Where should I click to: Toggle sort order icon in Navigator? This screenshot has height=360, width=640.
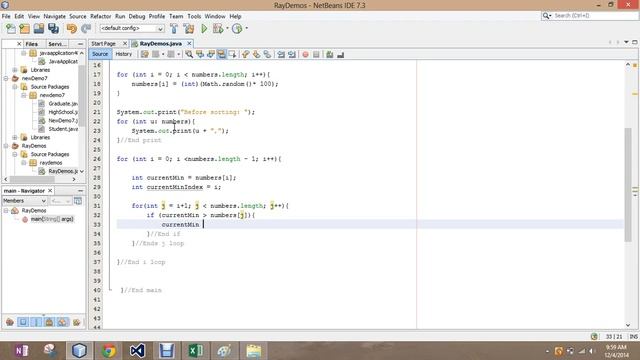click(x=76, y=322)
